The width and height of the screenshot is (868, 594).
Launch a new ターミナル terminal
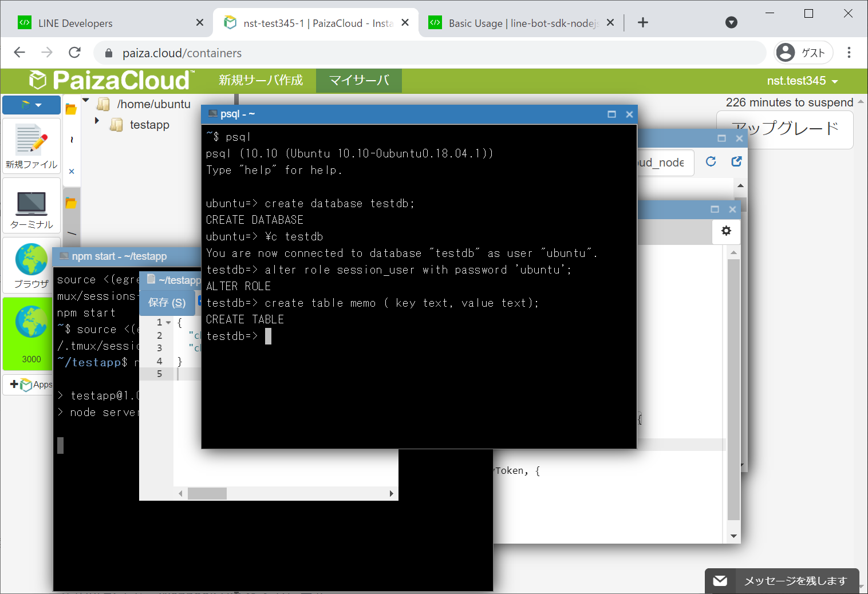tap(31, 206)
